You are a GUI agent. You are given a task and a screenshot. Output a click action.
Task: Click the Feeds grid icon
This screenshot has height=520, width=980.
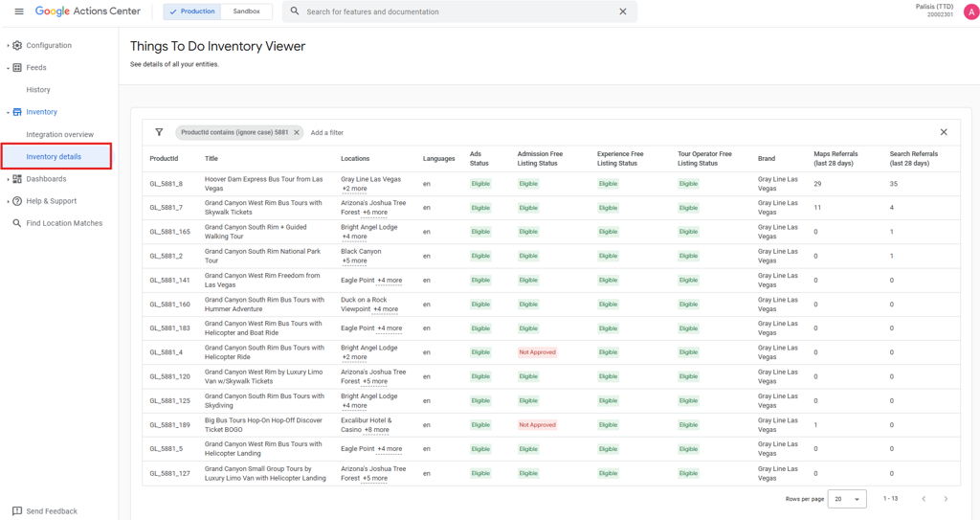17,68
